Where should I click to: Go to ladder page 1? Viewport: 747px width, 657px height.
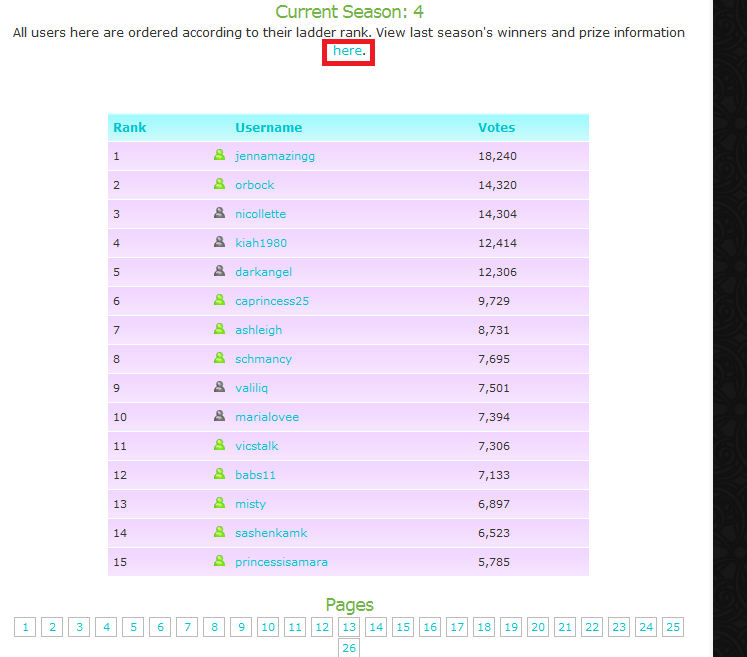pyautogui.click(x=25, y=627)
